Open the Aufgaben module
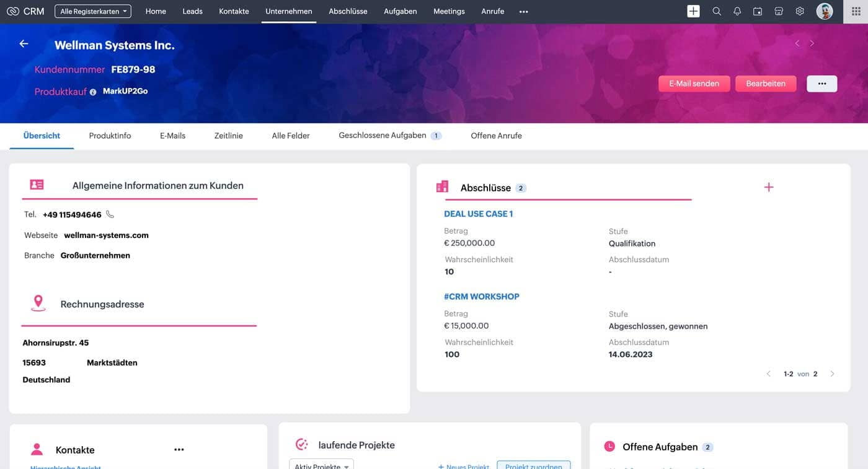The height and width of the screenshot is (469, 868). (x=401, y=11)
